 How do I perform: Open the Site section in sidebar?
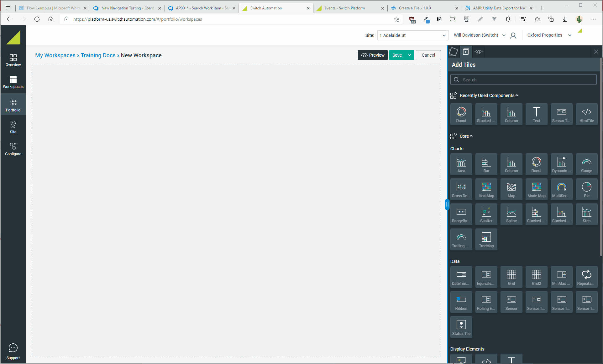click(13, 127)
